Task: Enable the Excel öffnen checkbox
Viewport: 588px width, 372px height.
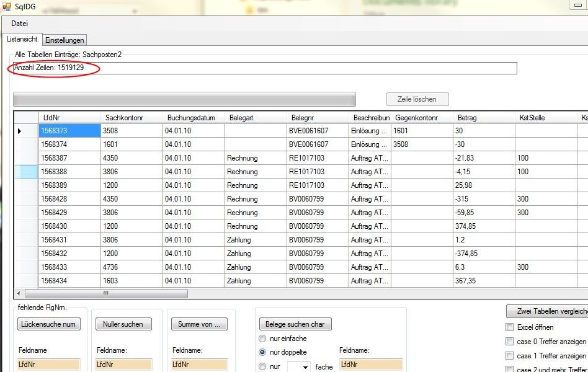Action: point(510,327)
